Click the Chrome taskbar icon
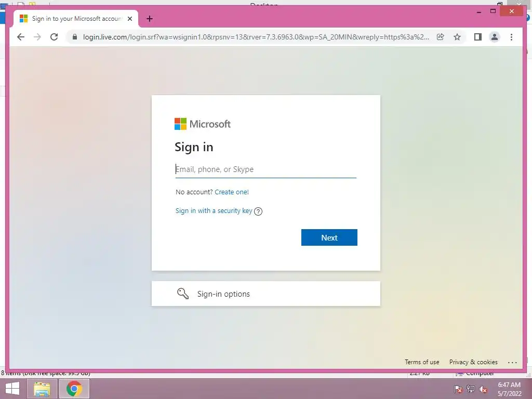 tap(74, 389)
